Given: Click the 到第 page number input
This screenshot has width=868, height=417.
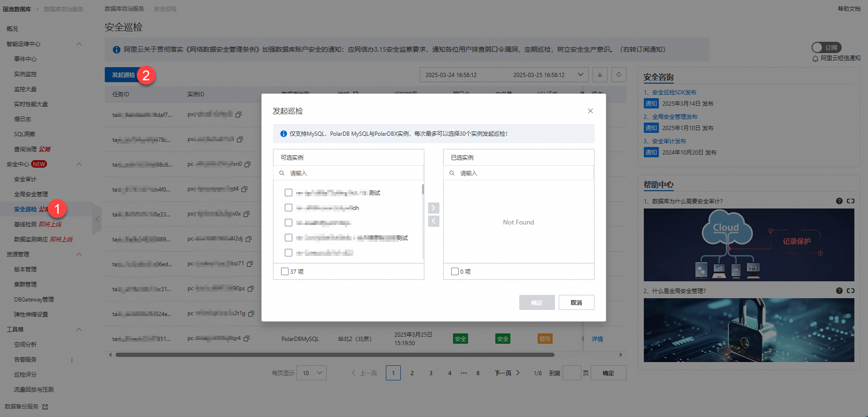Looking at the screenshot, I should 571,373.
